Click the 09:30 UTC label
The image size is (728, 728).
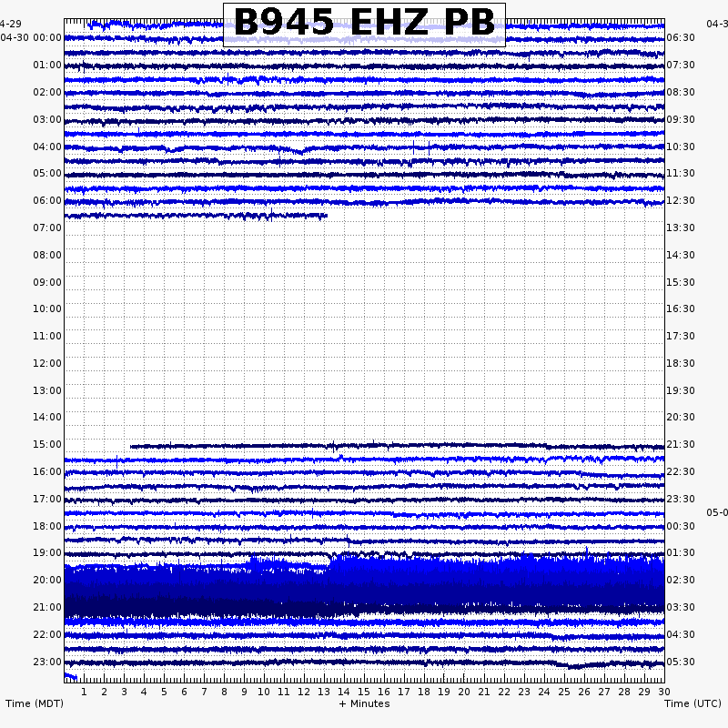[x=681, y=120]
